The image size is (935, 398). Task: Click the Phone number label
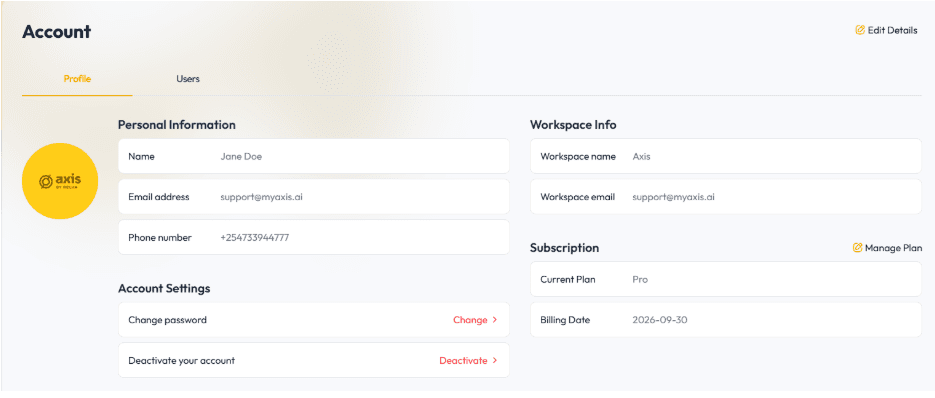tap(160, 237)
